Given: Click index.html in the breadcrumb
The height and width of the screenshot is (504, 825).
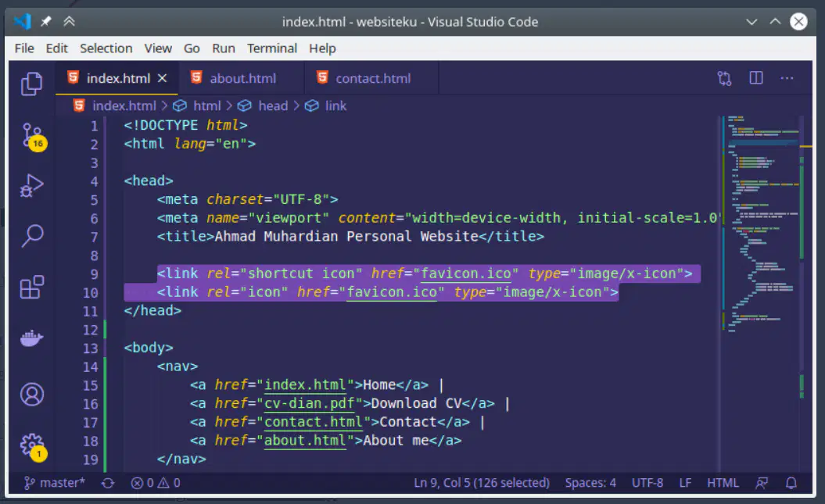Looking at the screenshot, I should point(124,105).
